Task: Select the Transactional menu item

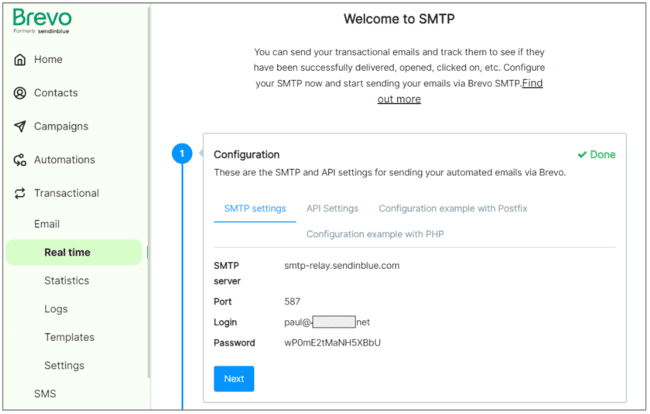Action: (x=66, y=194)
